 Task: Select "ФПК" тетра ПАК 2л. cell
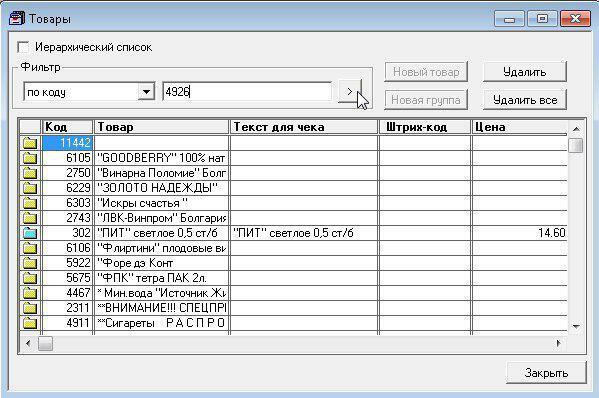click(x=161, y=278)
